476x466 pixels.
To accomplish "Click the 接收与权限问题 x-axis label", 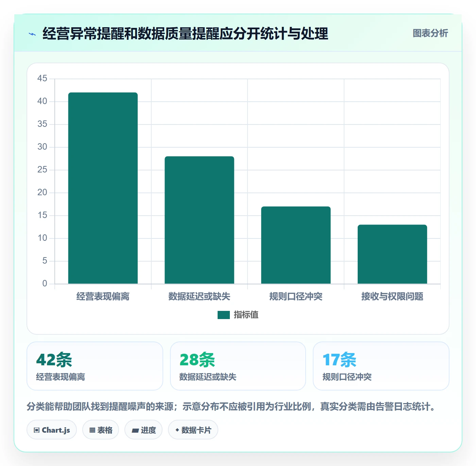I will point(392,297).
